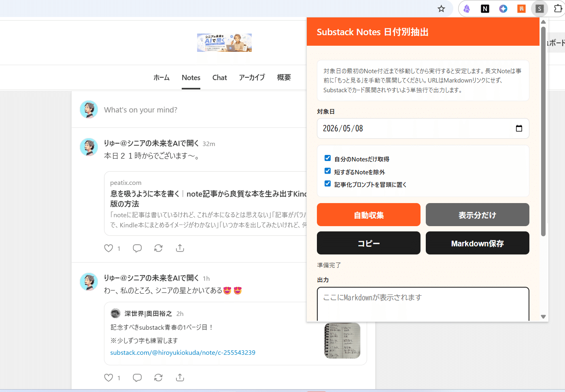The width and height of the screenshot is (565, 392).
Task: Open the orange square extension icon
Action: [x=521, y=8]
